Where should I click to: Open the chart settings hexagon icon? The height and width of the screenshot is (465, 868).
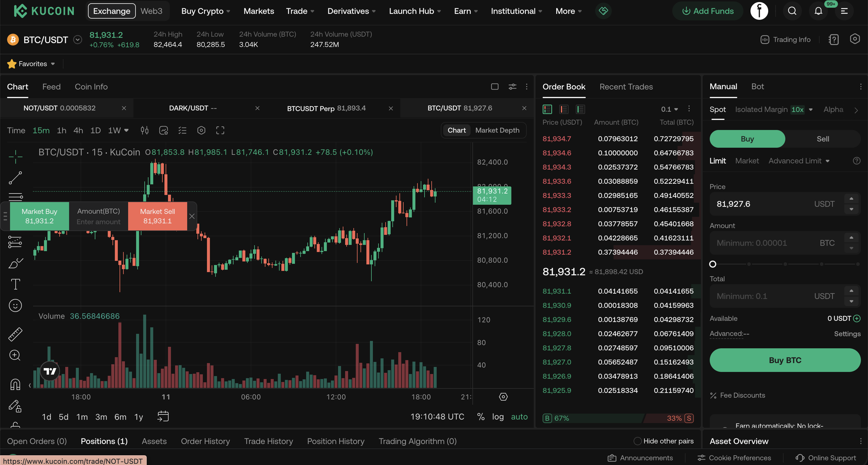tap(201, 130)
